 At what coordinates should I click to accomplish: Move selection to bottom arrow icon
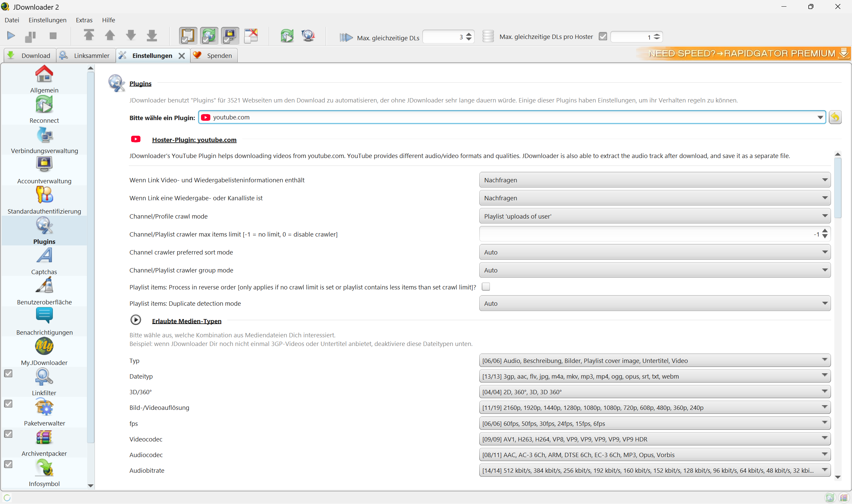(152, 35)
